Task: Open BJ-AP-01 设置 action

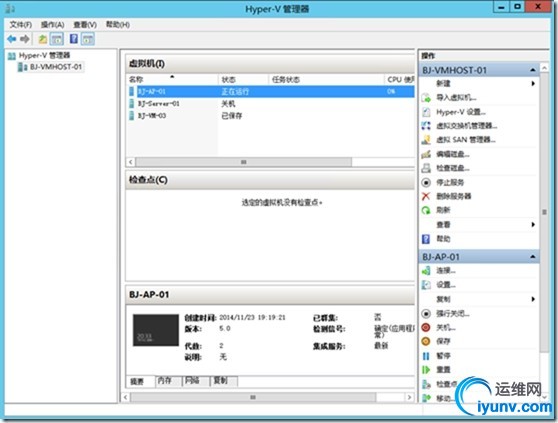Action: pyautogui.click(x=446, y=285)
